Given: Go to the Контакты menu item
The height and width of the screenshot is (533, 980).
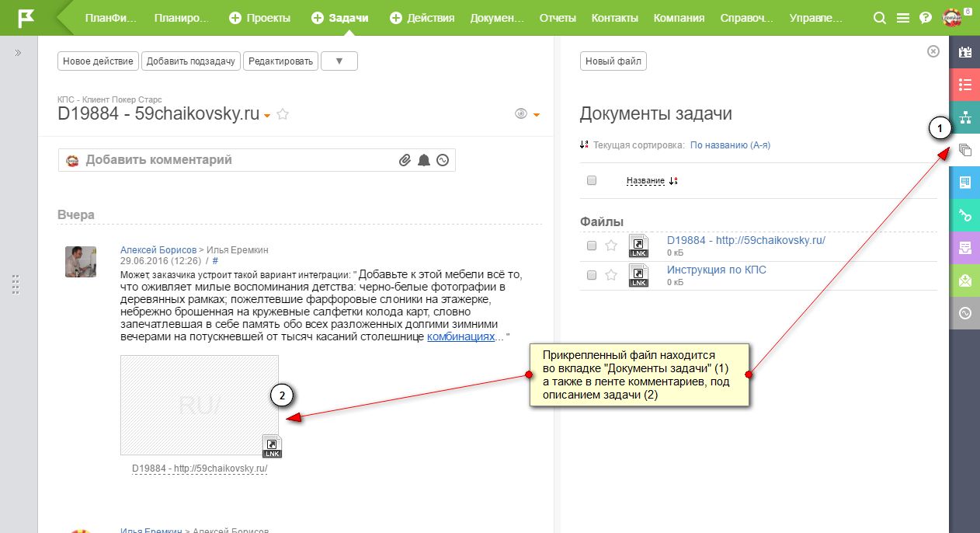Looking at the screenshot, I should (x=614, y=18).
